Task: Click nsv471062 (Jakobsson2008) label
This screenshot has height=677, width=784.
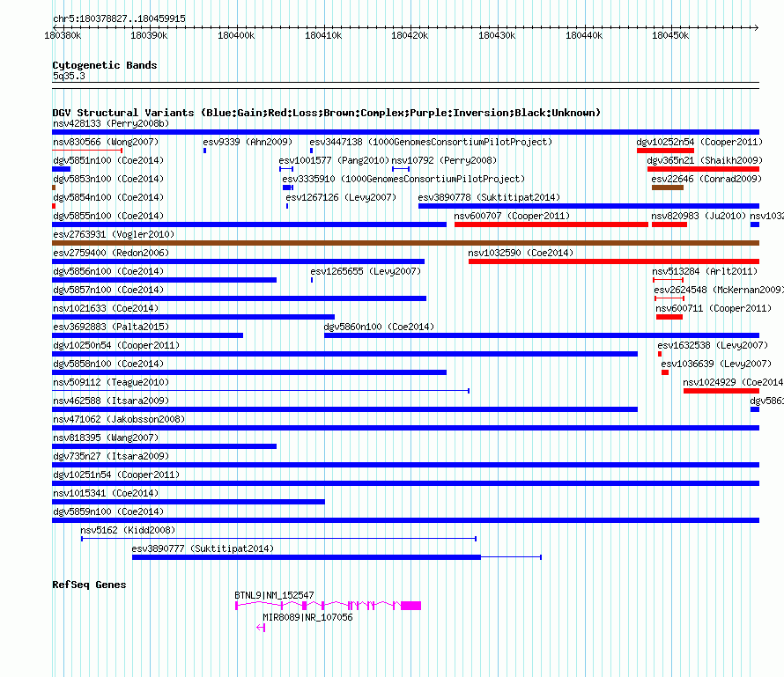Action: point(119,419)
